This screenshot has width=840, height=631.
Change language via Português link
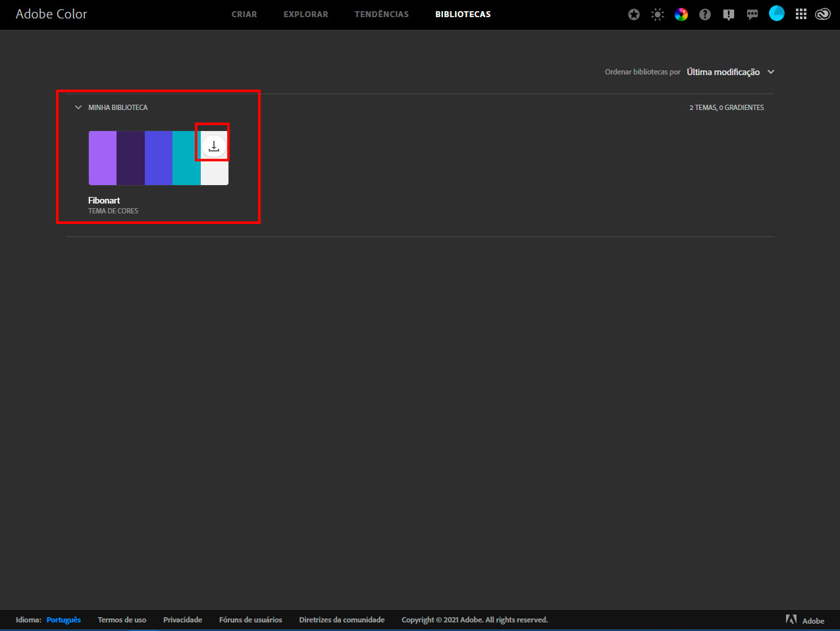pos(64,620)
